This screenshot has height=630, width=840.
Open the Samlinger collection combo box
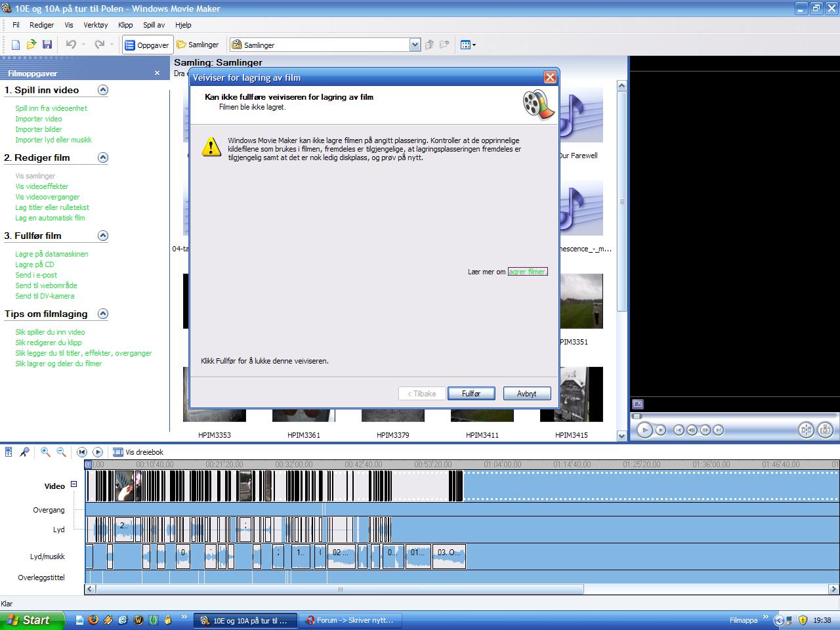[325, 45]
